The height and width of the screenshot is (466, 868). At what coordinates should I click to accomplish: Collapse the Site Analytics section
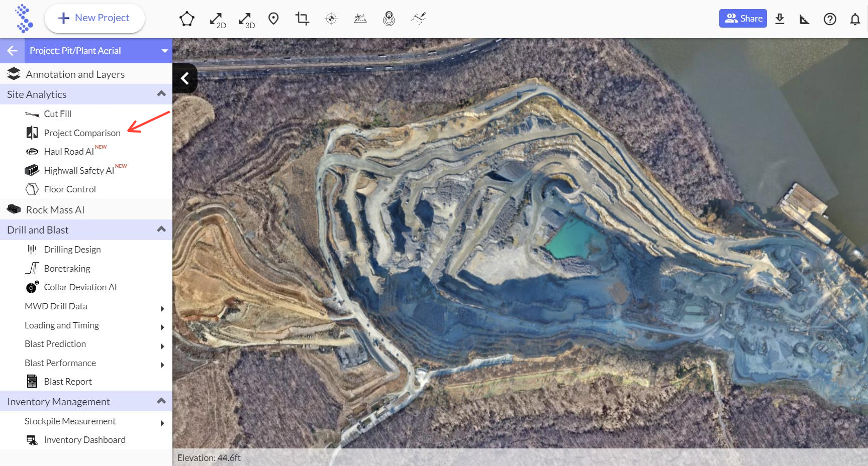pyautogui.click(x=161, y=94)
